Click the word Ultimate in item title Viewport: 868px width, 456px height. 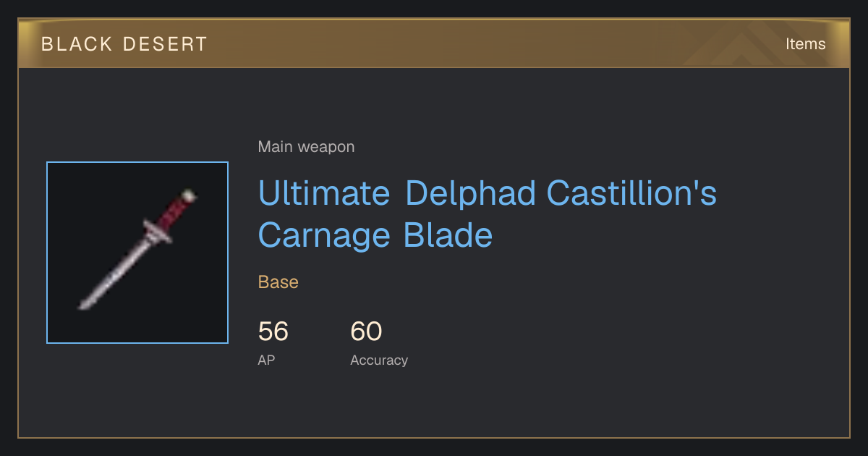(324, 193)
